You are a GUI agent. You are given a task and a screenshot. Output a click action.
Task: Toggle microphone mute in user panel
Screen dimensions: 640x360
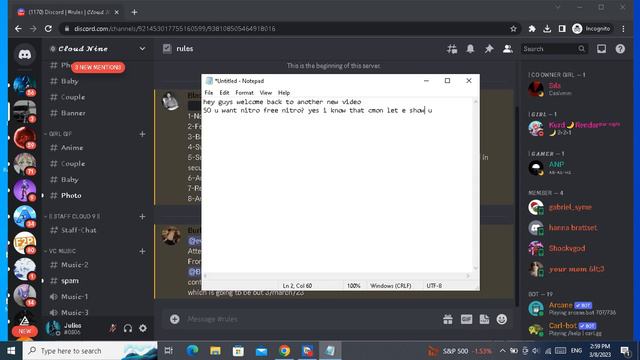tap(113, 328)
